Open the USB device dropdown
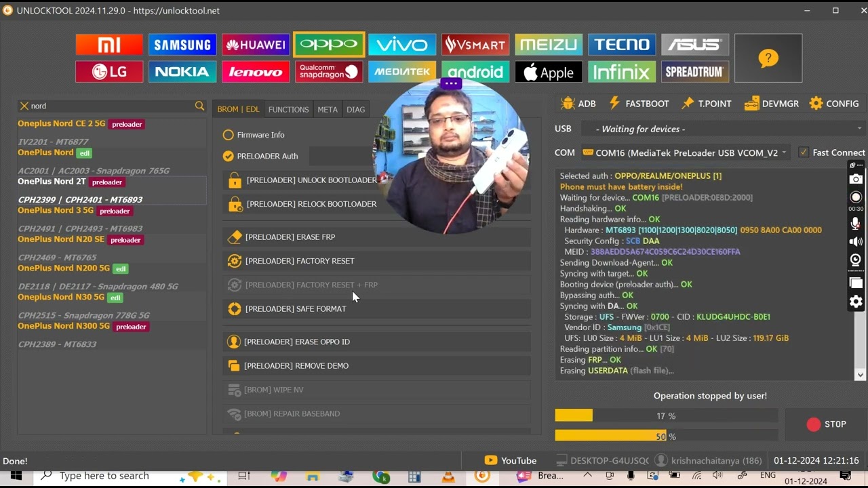The width and height of the screenshot is (868, 488). point(722,129)
